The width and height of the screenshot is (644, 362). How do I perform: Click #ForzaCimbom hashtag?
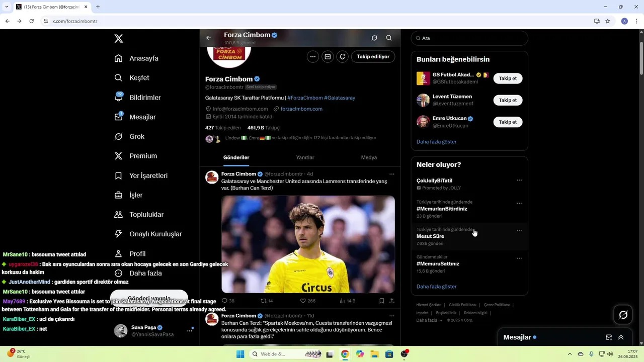305,98
